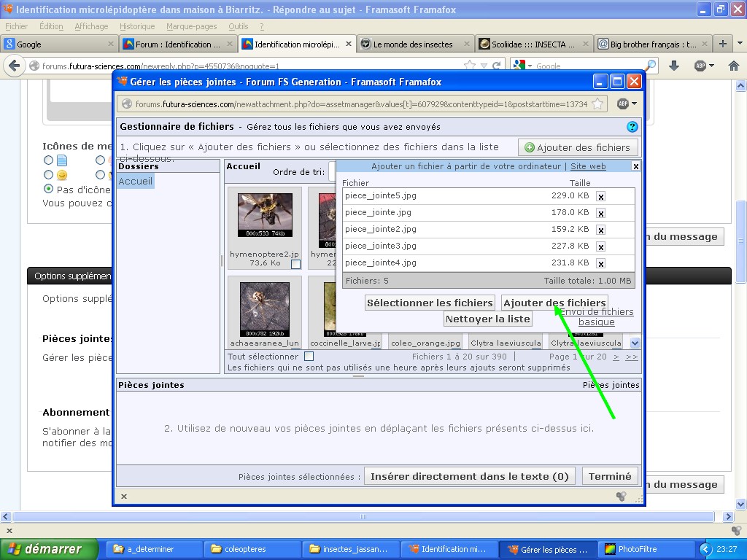Reload the page in main browser
Screen dimensions: 747x560
497,65
